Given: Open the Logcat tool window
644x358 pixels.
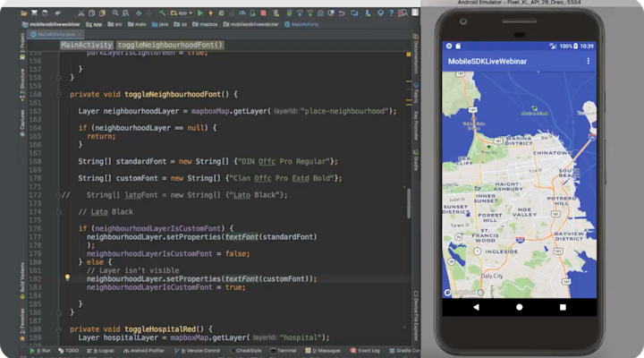Looking at the screenshot, I should click(100, 351).
